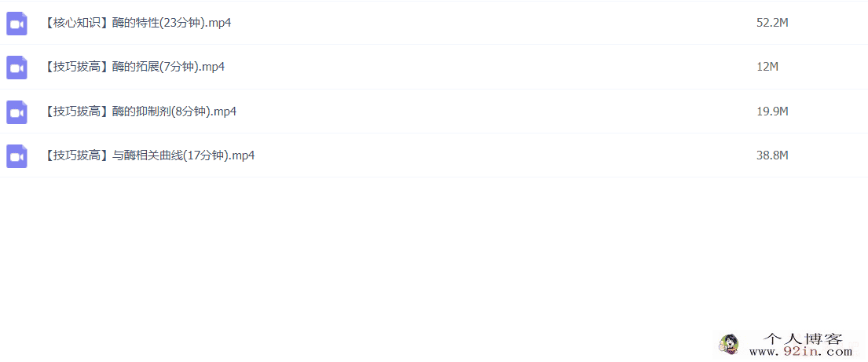Image resolution: width=868 pixels, height=362 pixels.
Task: Select the 19.9M file size value
Action: click(x=772, y=112)
